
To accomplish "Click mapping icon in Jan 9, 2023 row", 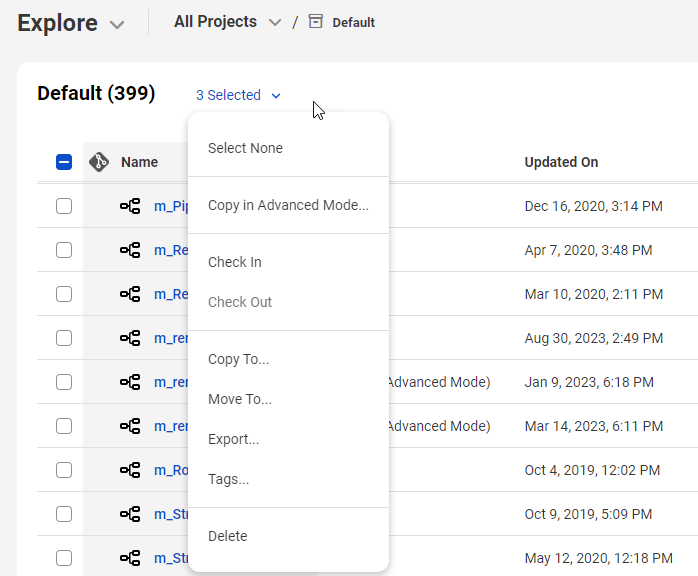I will (x=130, y=382).
